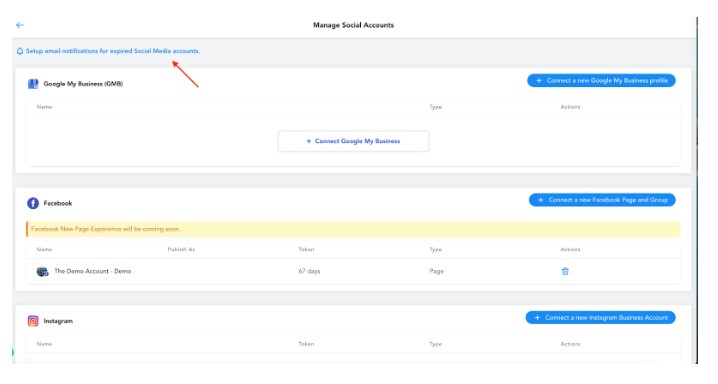The image size is (718, 384).
Task: Go back using the left arrow
Action: [20, 25]
